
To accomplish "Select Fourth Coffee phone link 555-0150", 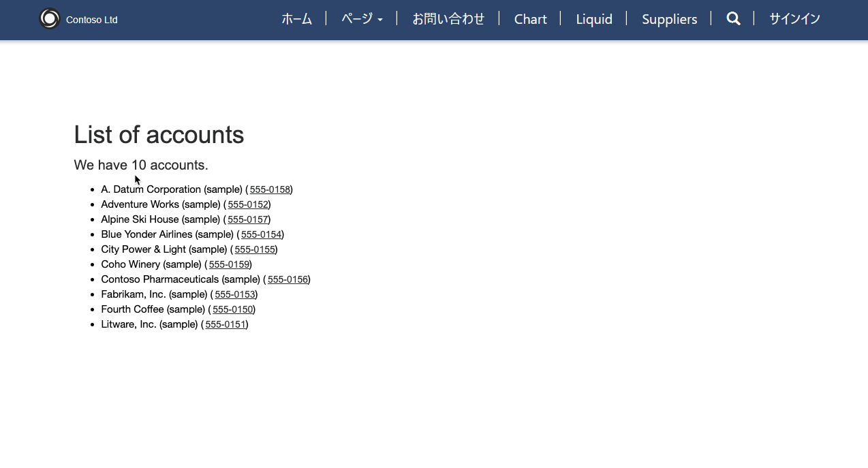I will 233,309.
